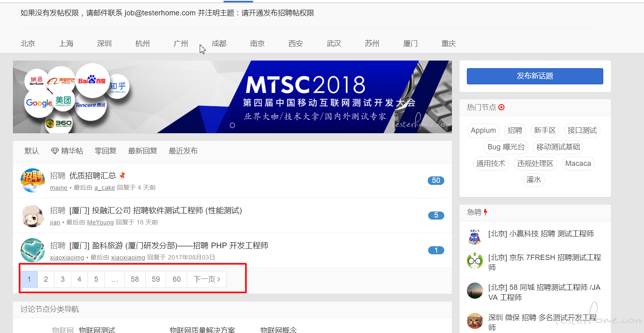The width and height of the screenshot is (644, 333).
Task: Open the 通用技术 node
Action: click(491, 163)
